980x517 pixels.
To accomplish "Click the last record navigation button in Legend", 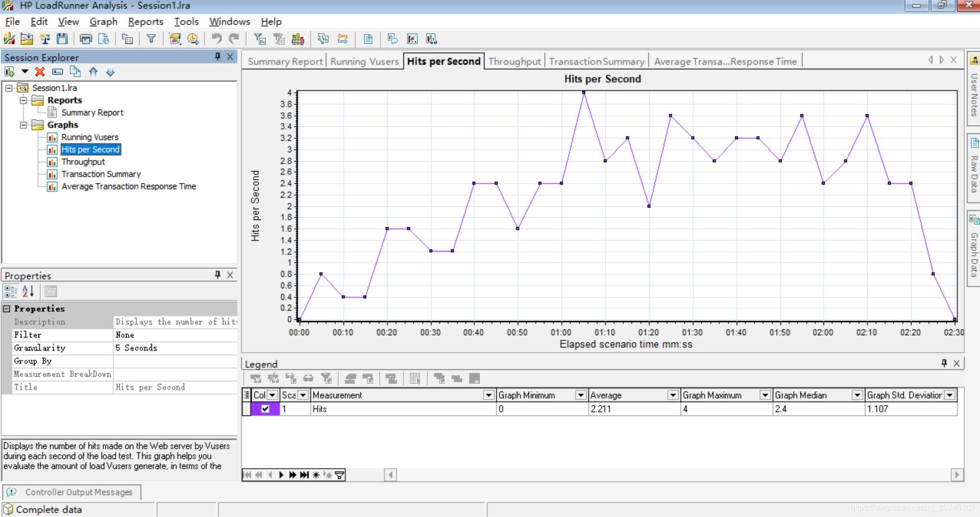I will 305,475.
